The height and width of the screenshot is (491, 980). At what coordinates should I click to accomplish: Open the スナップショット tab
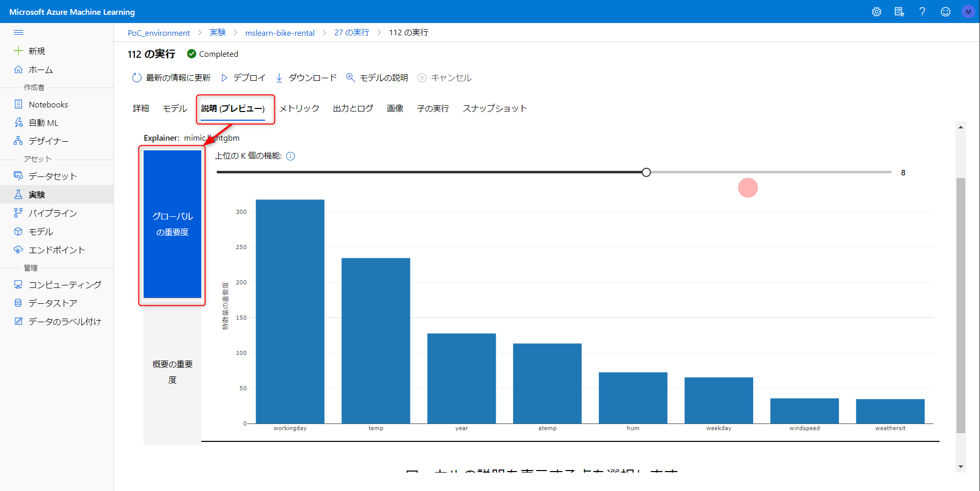point(495,108)
